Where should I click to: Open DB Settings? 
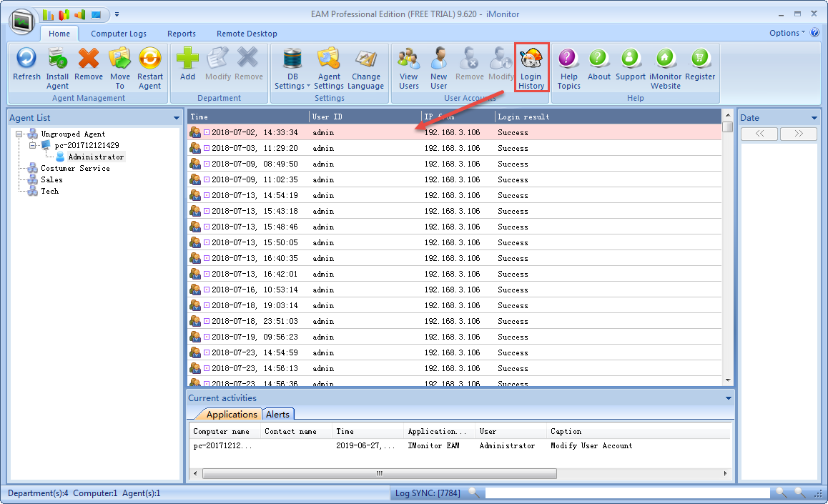292,69
